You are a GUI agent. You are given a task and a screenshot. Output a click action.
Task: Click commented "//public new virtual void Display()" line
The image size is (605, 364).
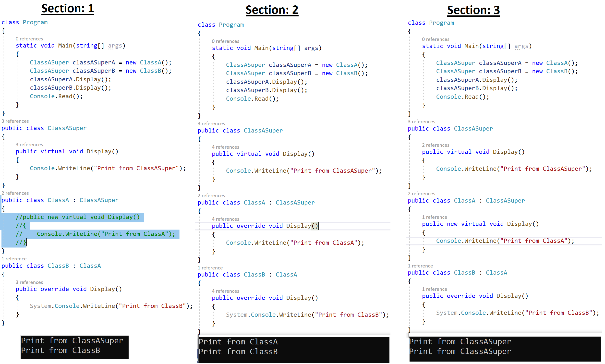[78, 217]
